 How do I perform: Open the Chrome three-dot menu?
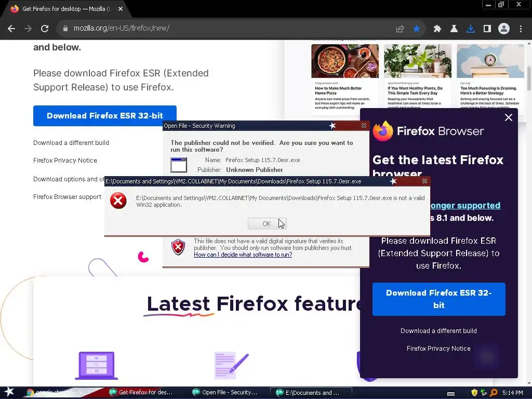click(521, 29)
